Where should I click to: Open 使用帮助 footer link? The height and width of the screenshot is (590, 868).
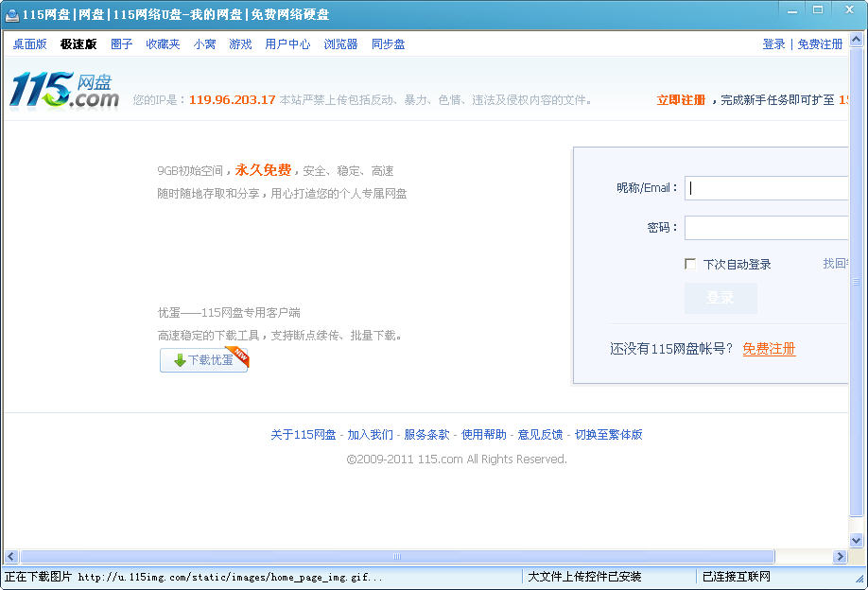484,435
